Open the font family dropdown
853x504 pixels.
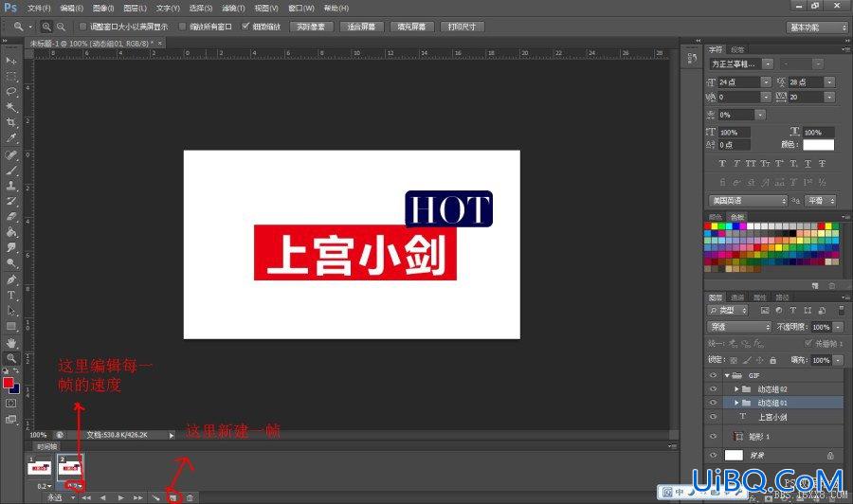point(768,64)
